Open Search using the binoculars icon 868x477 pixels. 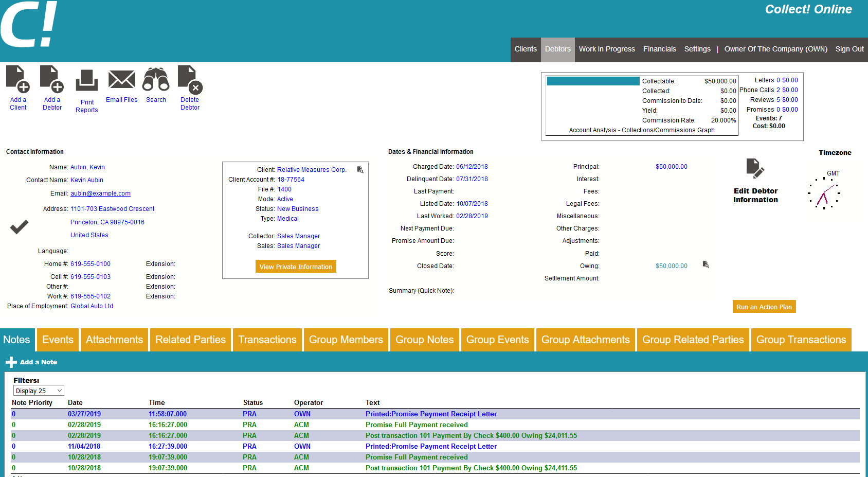[x=156, y=79]
